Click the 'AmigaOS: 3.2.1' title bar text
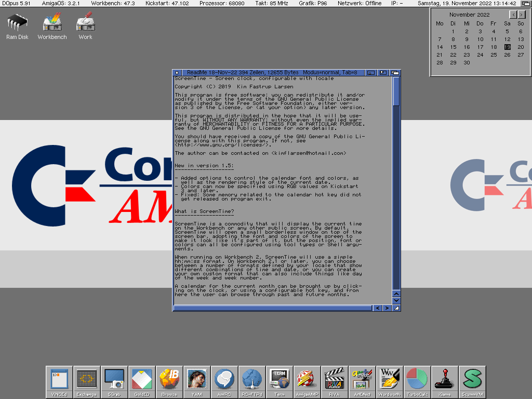This screenshot has height=399, width=532. (61, 4)
